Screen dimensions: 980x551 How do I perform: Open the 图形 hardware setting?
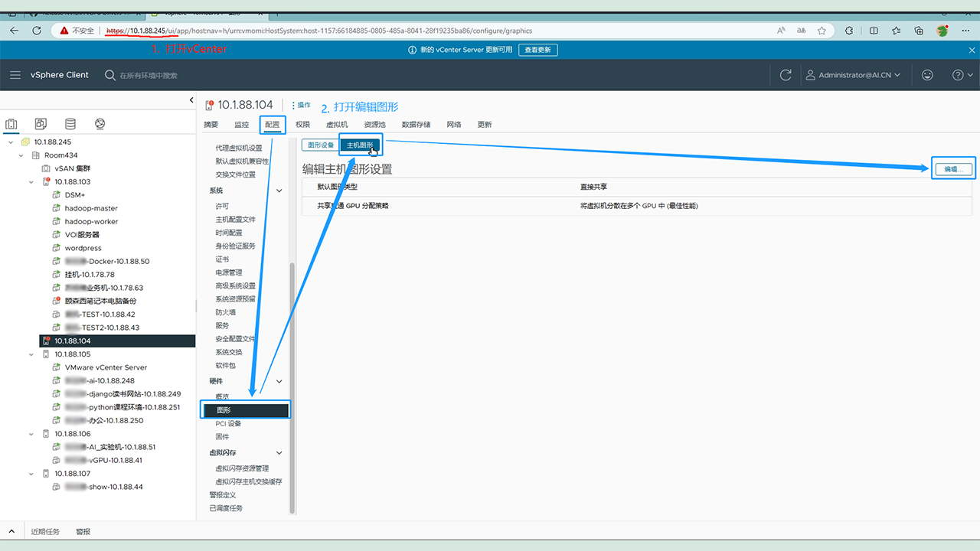[x=245, y=411]
